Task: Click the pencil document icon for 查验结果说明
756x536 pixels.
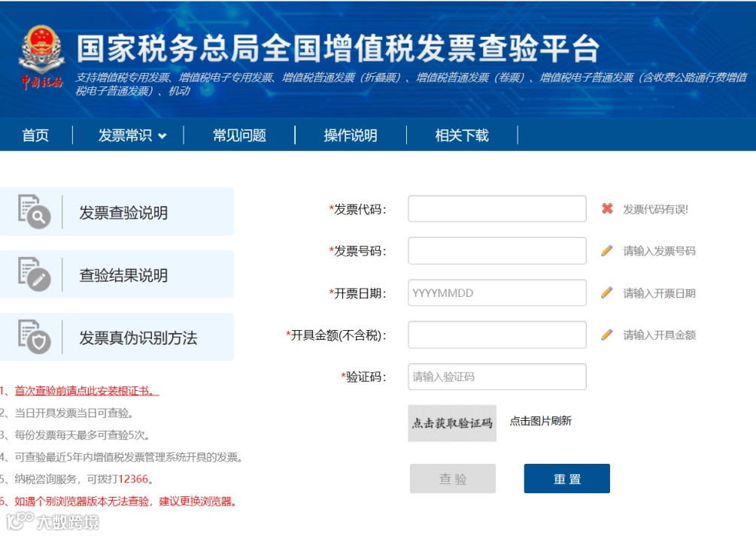Action: click(x=34, y=274)
